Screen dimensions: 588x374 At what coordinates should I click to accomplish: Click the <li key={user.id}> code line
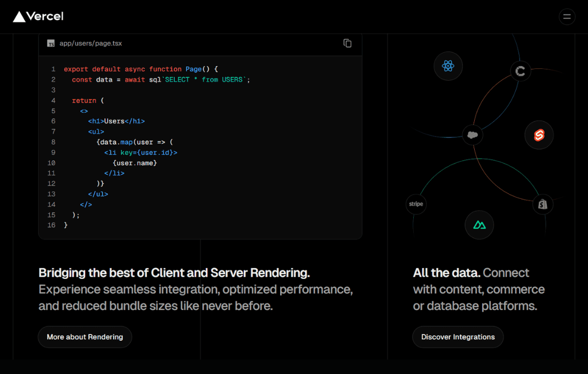pyautogui.click(x=141, y=152)
